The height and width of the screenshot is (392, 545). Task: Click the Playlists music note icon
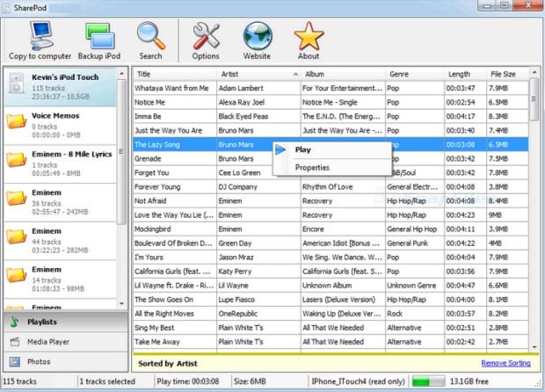[x=15, y=322]
